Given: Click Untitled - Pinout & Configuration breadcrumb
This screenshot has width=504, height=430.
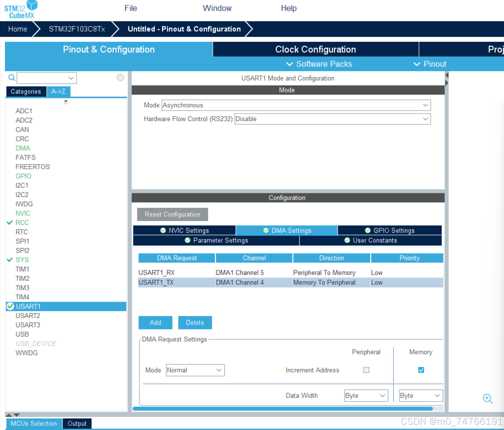Looking at the screenshot, I should coord(184,29).
